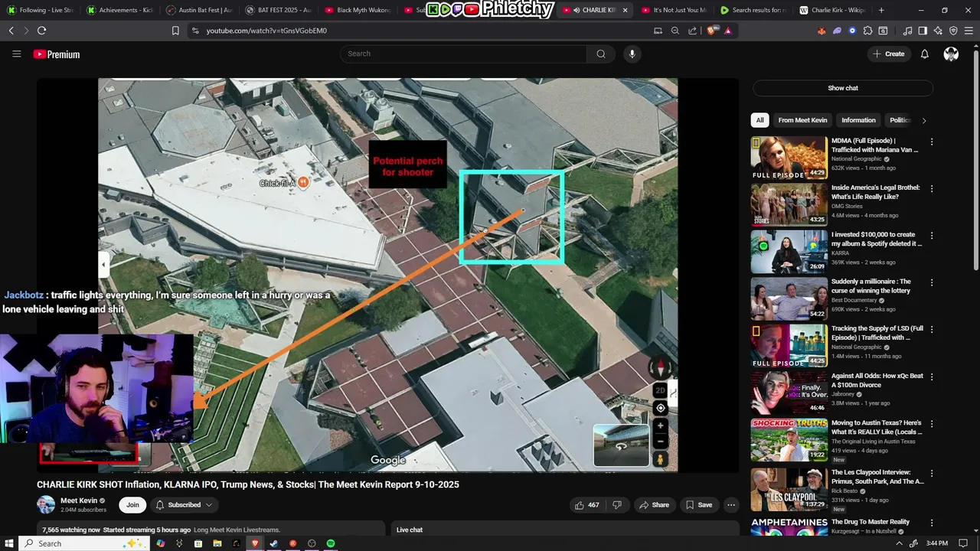Open the Brave playlist music-note icon
This screenshot has width=980, height=551.
click(x=908, y=31)
